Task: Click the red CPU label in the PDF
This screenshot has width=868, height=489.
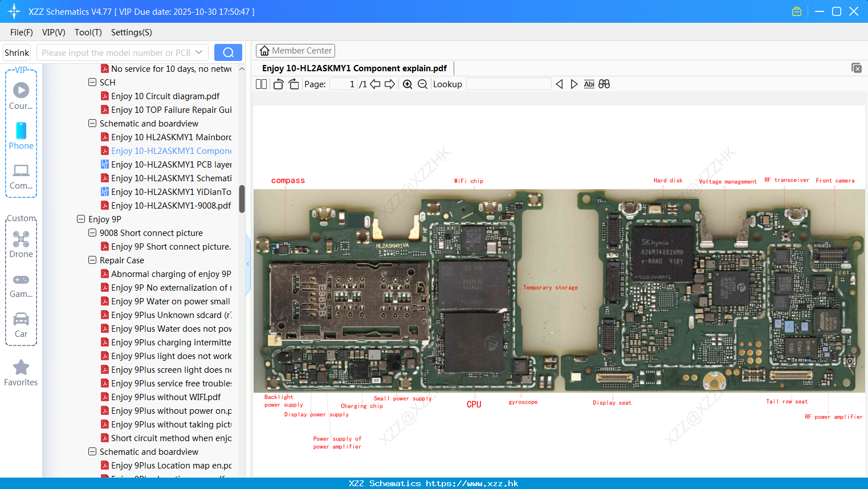Action: (x=474, y=404)
